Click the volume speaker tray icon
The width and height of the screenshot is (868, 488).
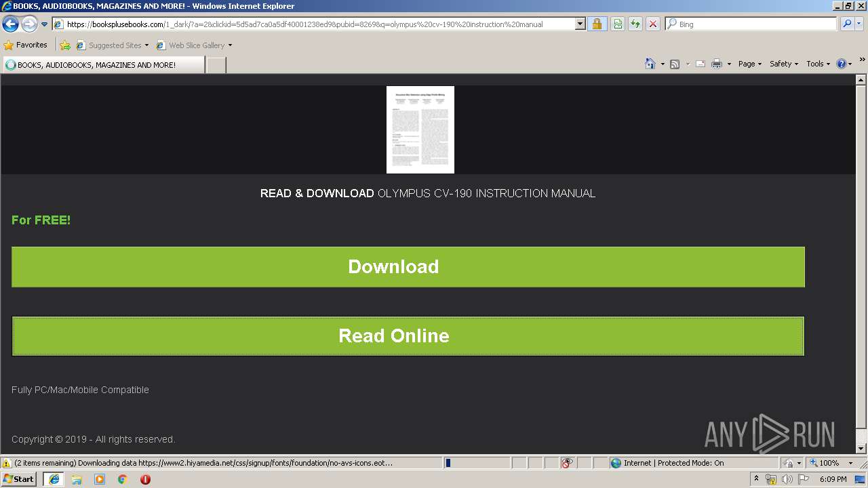(x=787, y=479)
